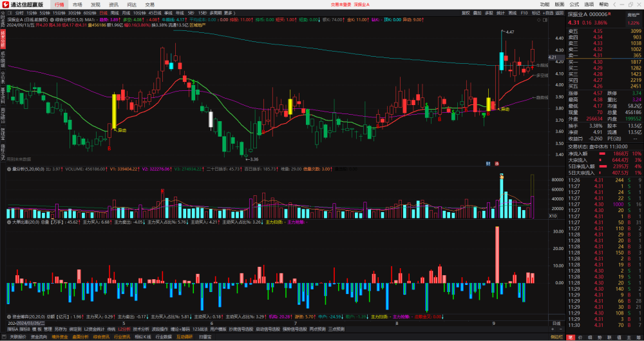The height and width of the screenshot is (341, 644).
Task: Open the 叠加 overlay dropdown
Action: (477, 13)
